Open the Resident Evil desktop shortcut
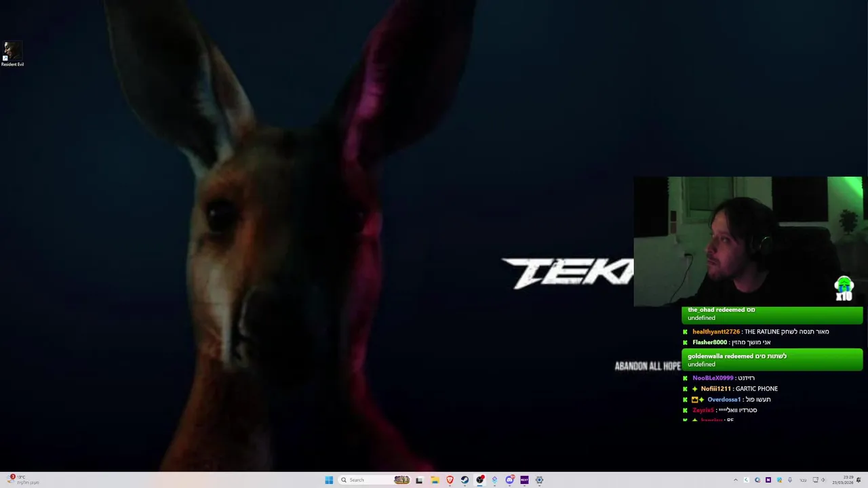This screenshot has height=488, width=868. [x=12, y=54]
